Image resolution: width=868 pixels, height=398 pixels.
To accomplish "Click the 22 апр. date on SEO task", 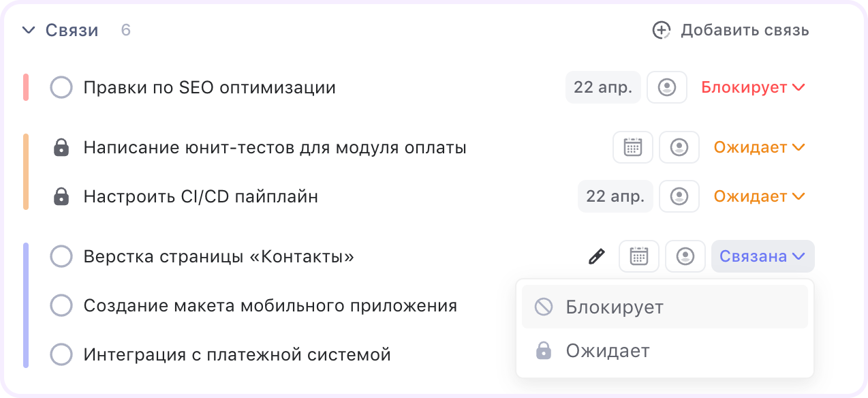I will tap(602, 88).
